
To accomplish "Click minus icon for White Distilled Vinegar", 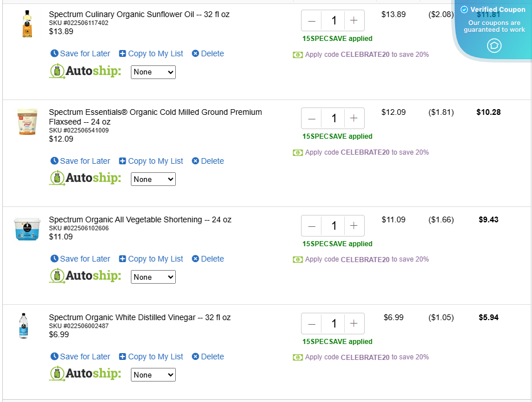I will click(312, 324).
